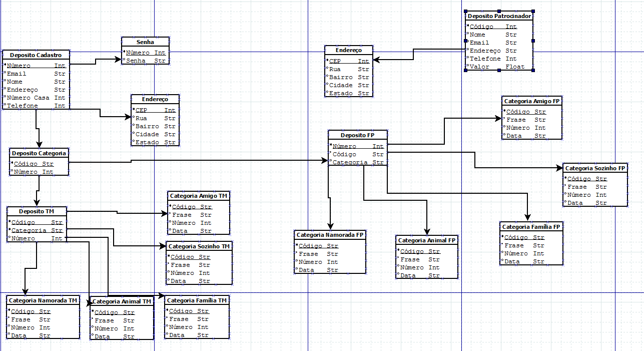Select the Deposito Cadastro table header

tap(36, 55)
